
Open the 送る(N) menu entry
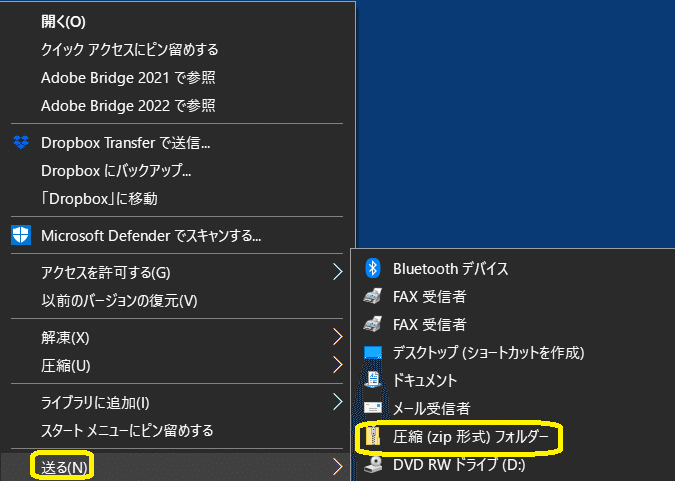pos(64,467)
